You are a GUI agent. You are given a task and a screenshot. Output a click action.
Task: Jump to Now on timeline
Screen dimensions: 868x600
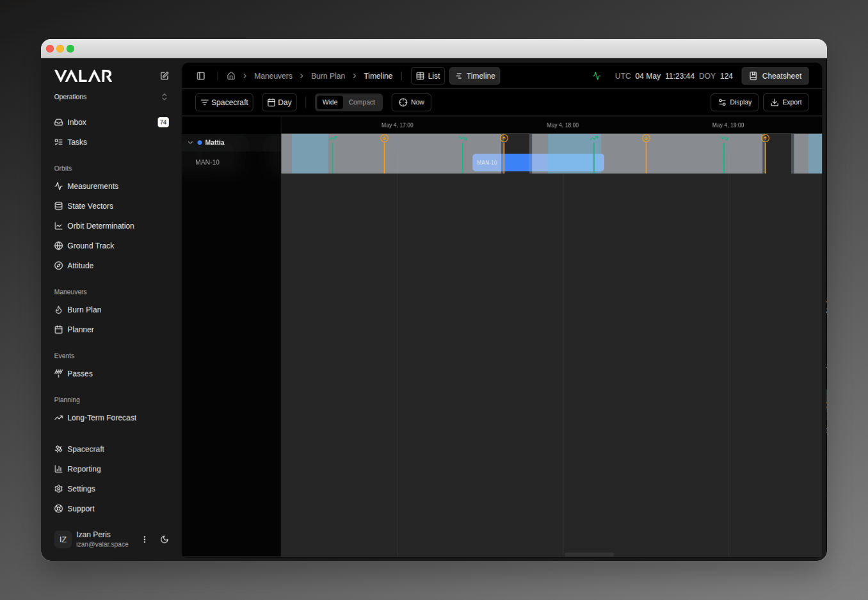point(412,102)
